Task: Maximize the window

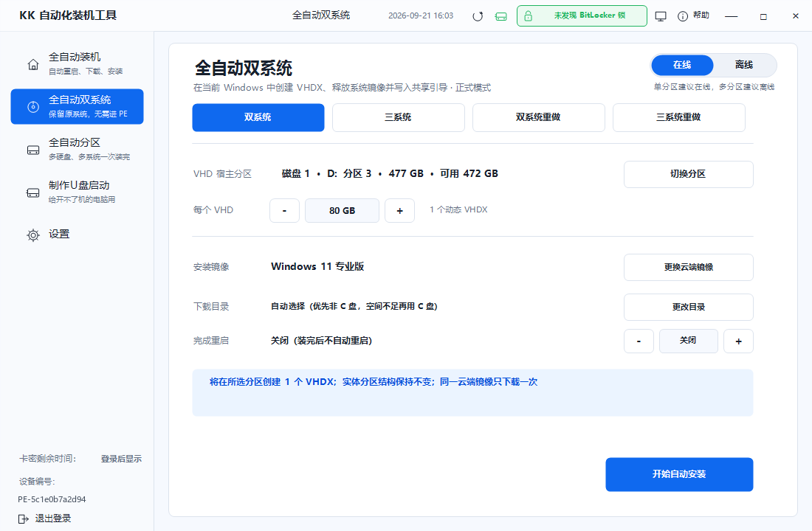Action: 763,16
